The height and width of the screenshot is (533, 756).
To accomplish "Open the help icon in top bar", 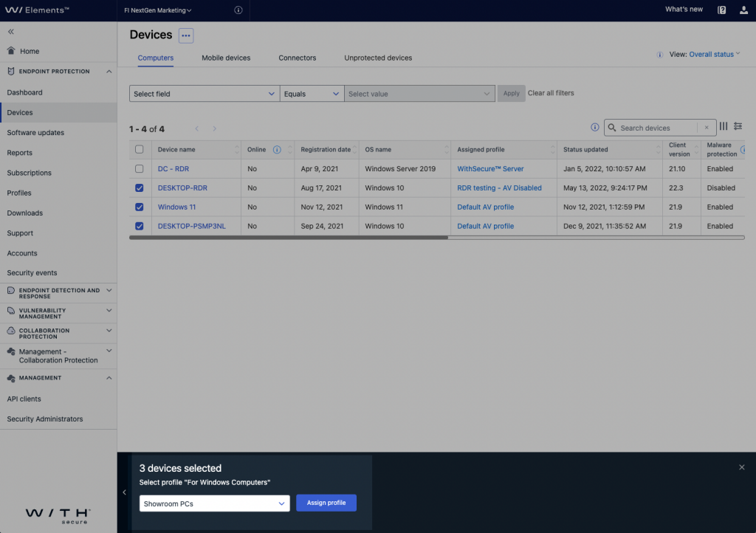I will (722, 10).
